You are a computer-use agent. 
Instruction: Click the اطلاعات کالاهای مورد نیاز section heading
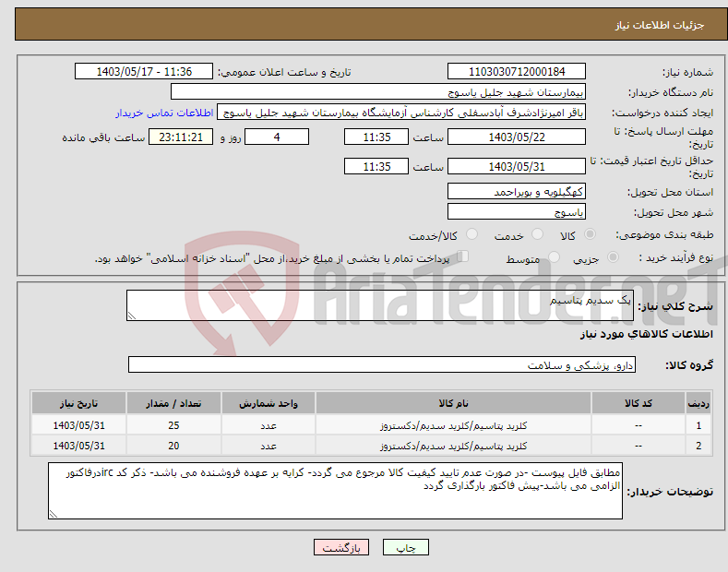(x=646, y=334)
